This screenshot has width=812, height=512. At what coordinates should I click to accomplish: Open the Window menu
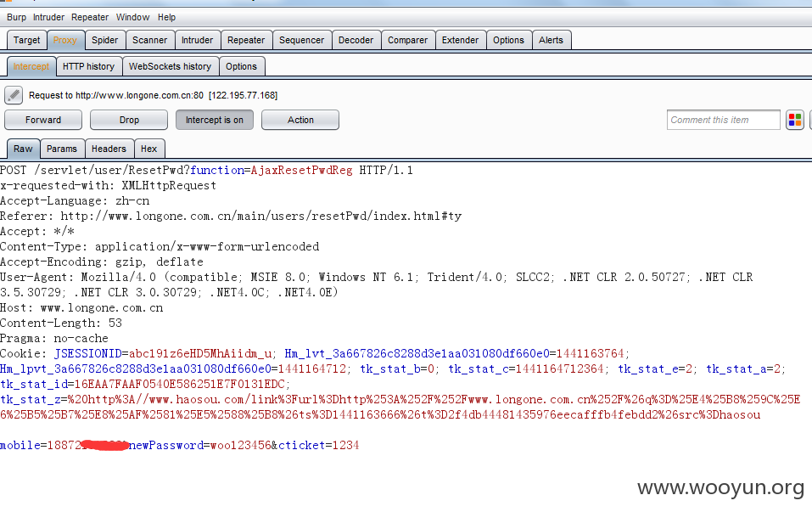[132, 17]
